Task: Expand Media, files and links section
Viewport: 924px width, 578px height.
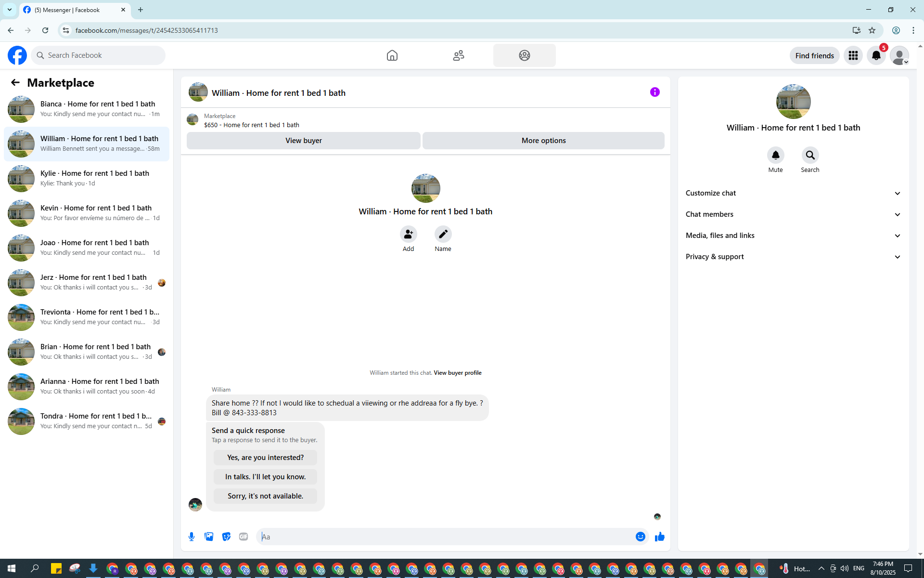Action: 793,236
